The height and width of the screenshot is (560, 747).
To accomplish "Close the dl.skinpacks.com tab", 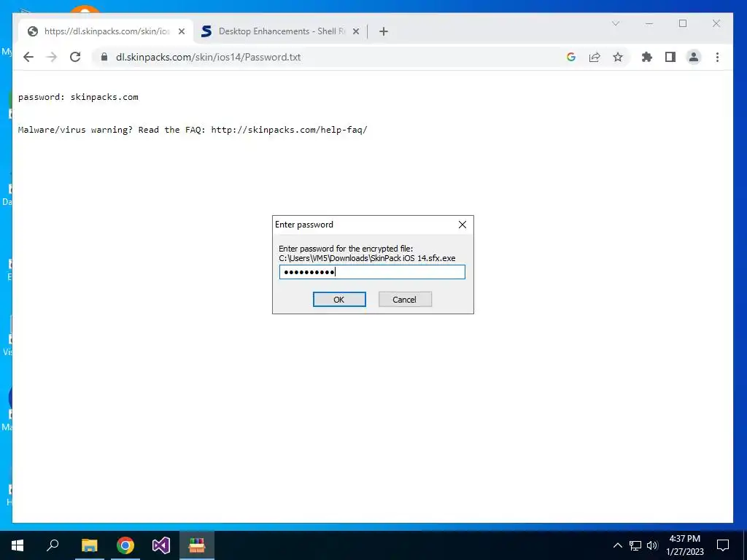I will point(182,31).
